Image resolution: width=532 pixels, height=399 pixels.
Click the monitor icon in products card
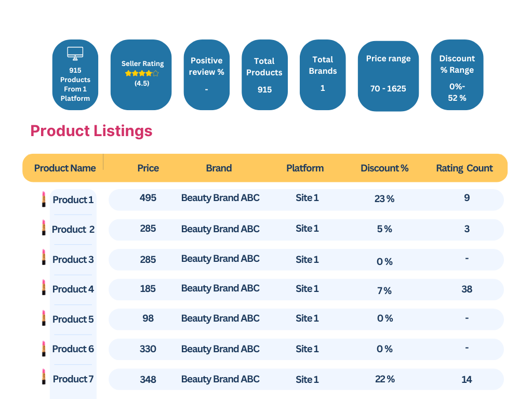[75, 53]
